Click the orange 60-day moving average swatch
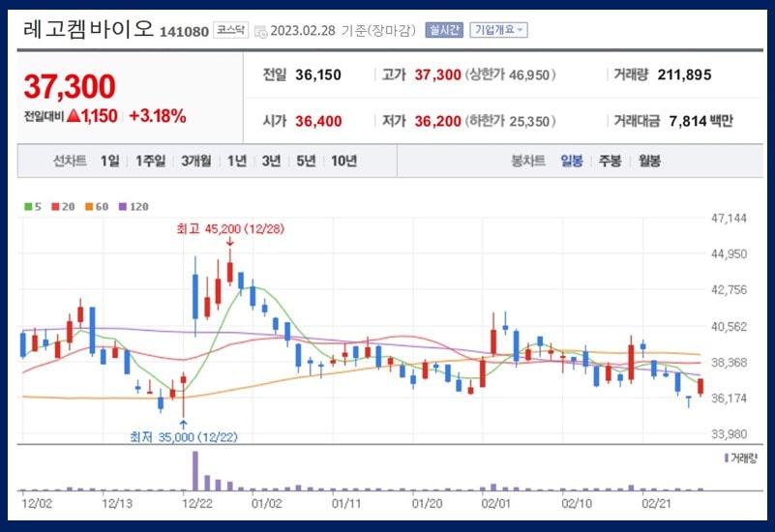Screen dimensions: 775x532 pyautogui.click(x=89, y=206)
